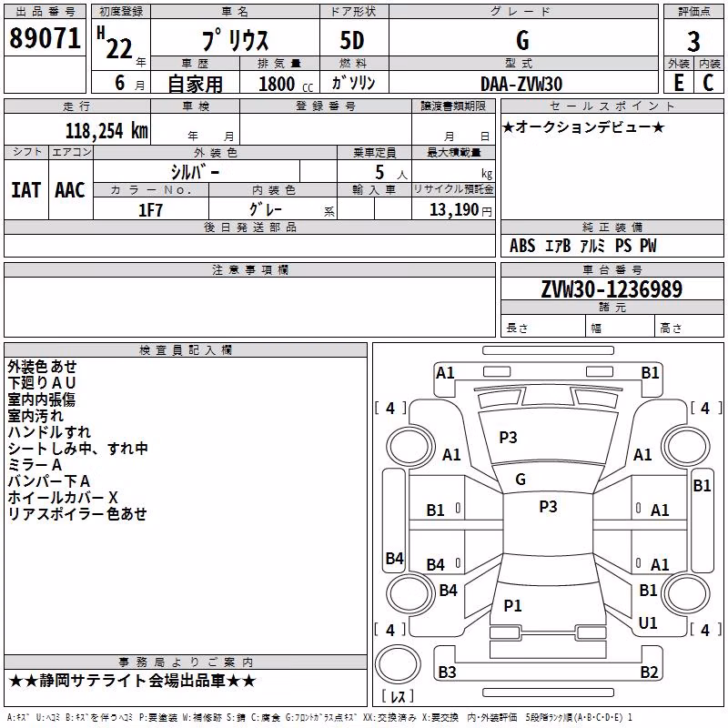Select the spare tire レス circle
This screenshot has height=728, width=728.
(398, 663)
